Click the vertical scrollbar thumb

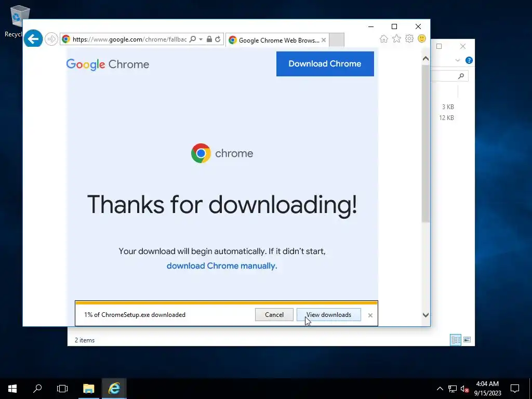(x=426, y=143)
